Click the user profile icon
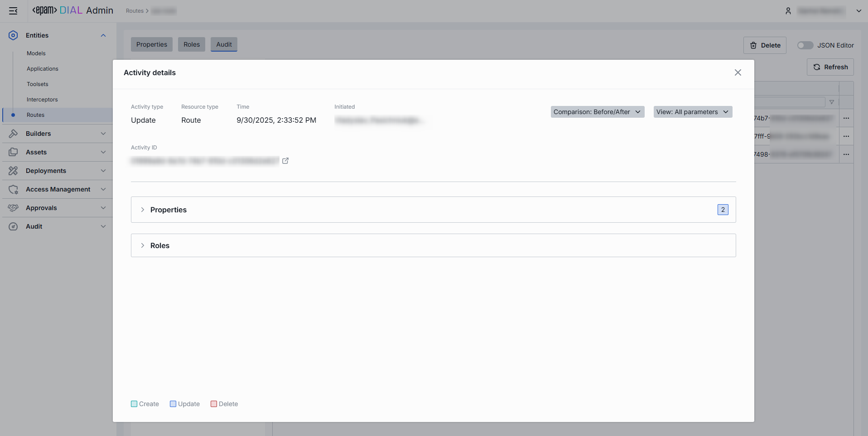Viewport: 868px width, 436px height. [x=788, y=11]
